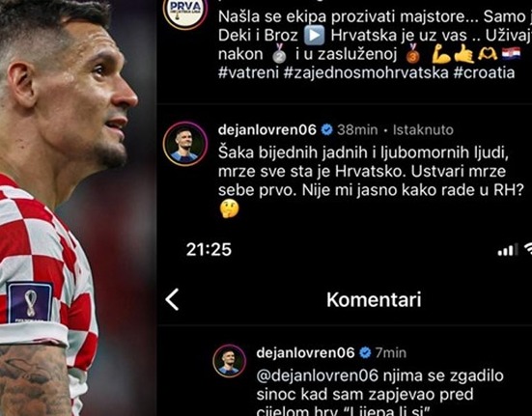Tap the 21:25 status bar clock
The height and width of the screenshot is (416, 532).
coord(209,250)
